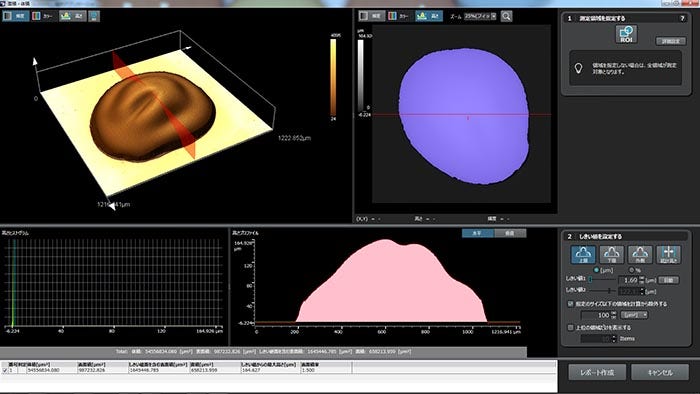
Task: Click the threshold 1 slider handle
Action: click(590, 280)
